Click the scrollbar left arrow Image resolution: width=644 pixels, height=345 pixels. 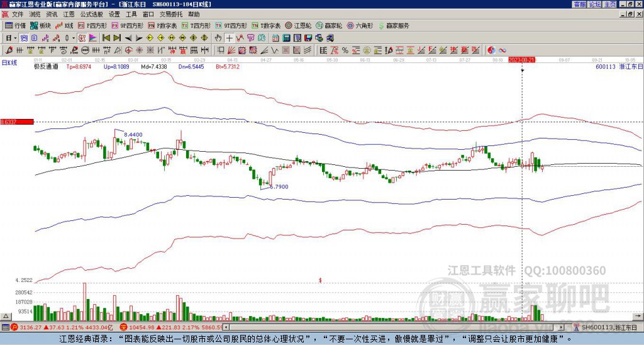226,327
